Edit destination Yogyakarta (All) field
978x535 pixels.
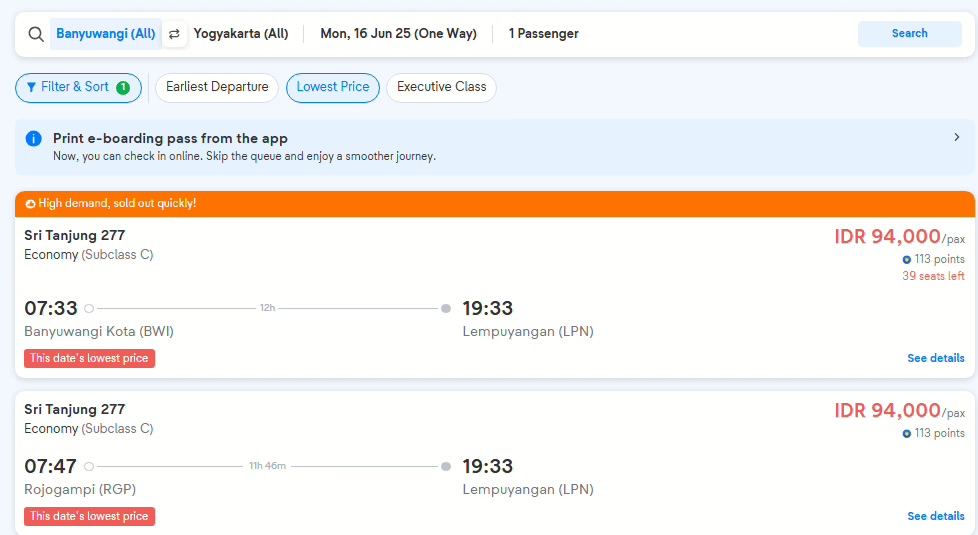pos(241,34)
